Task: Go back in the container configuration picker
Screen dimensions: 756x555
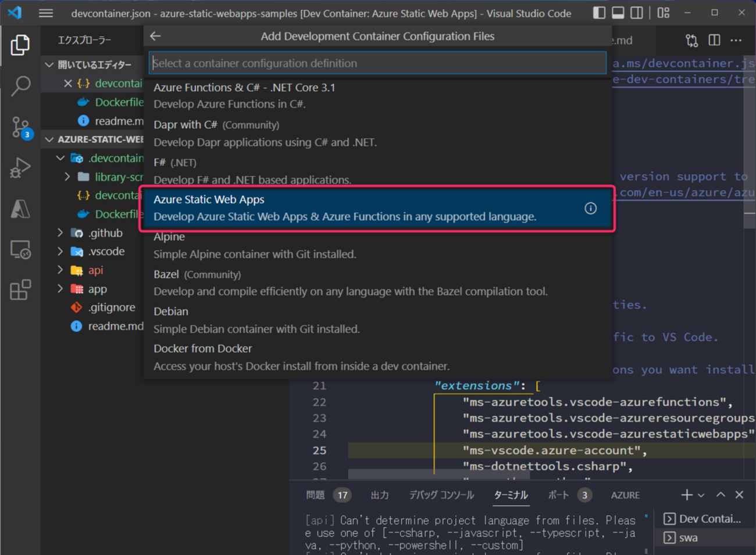Action: pyautogui.click(x=155, y=36)
